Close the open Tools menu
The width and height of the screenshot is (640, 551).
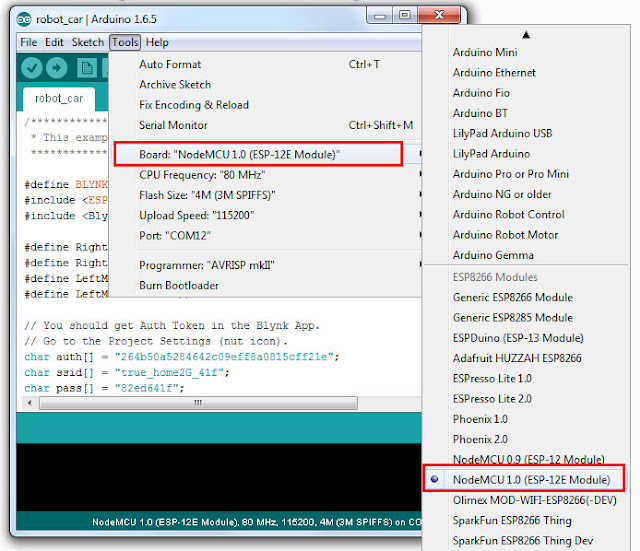tap(125, 42)
